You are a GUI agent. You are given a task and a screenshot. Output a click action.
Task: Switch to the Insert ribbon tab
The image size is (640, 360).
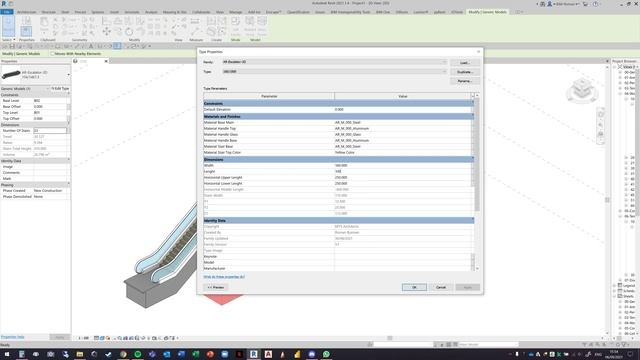(114, 12)
